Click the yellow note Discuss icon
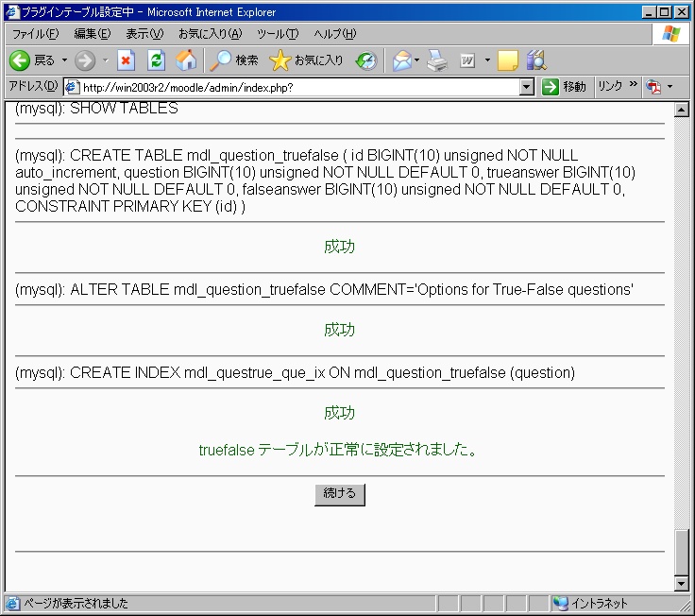 pos(507,60)
